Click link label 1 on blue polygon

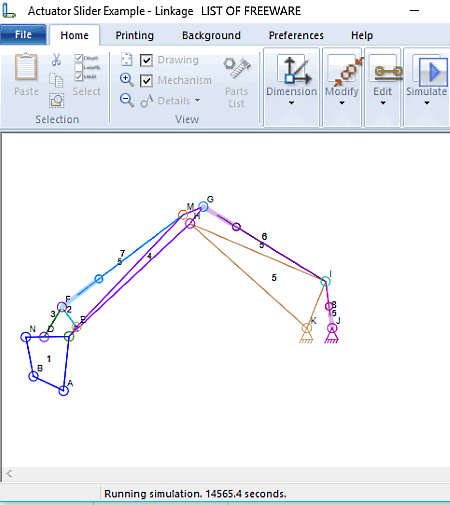click(49, 359)
